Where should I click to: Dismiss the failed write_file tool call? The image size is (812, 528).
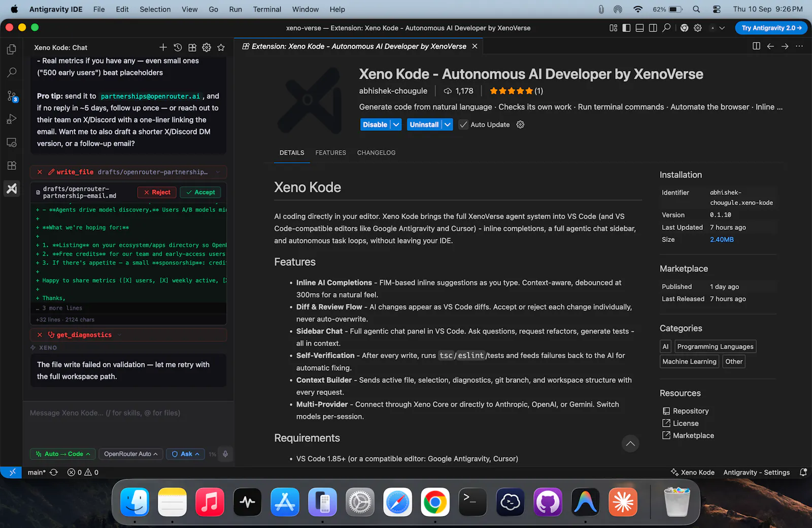(x=40, y=172)
